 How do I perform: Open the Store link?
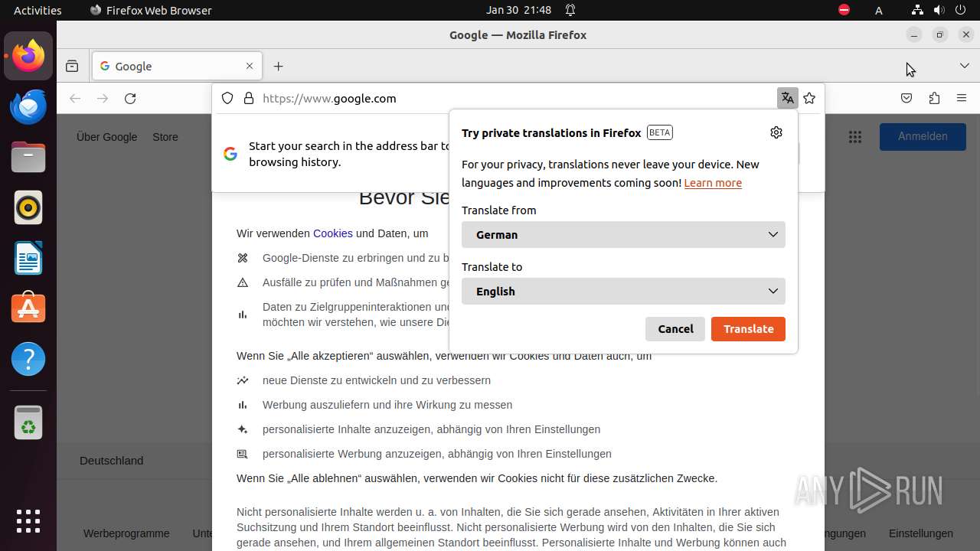pos(165,137)
